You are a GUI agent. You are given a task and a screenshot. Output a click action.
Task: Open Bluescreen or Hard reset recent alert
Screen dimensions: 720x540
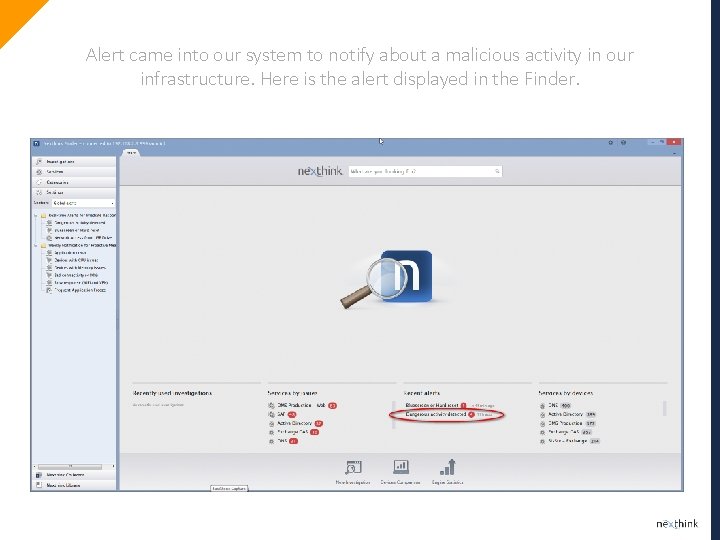(x=432, y=405)
